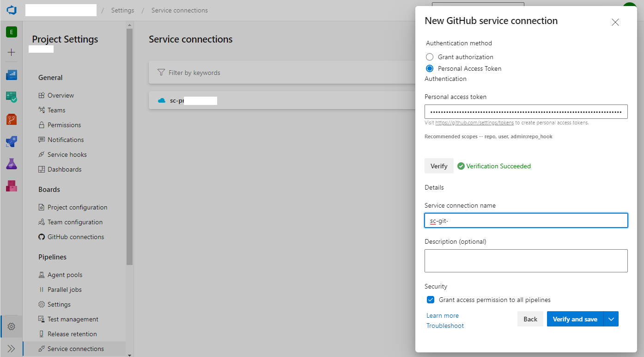The image size is (644, 357).
Task: Click the Project Settings heading
Action: [x=65, y=39]
